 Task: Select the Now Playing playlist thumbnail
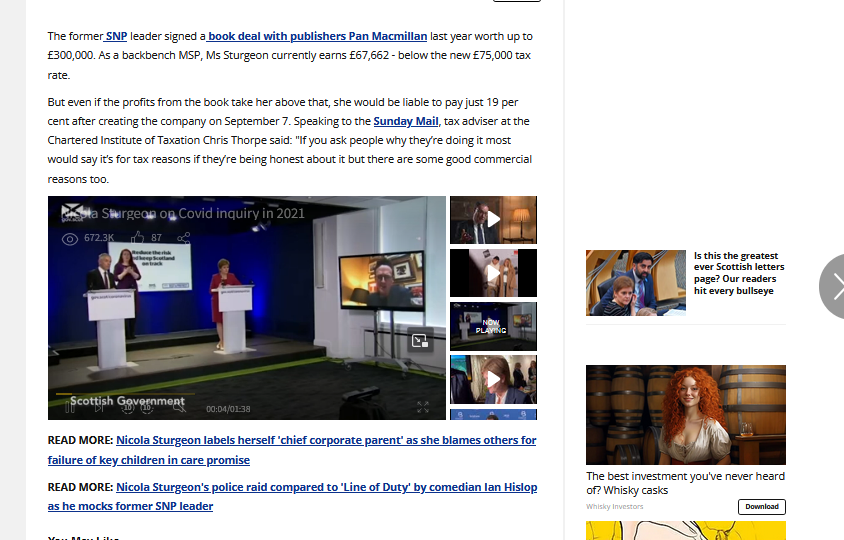coord(493,326)
